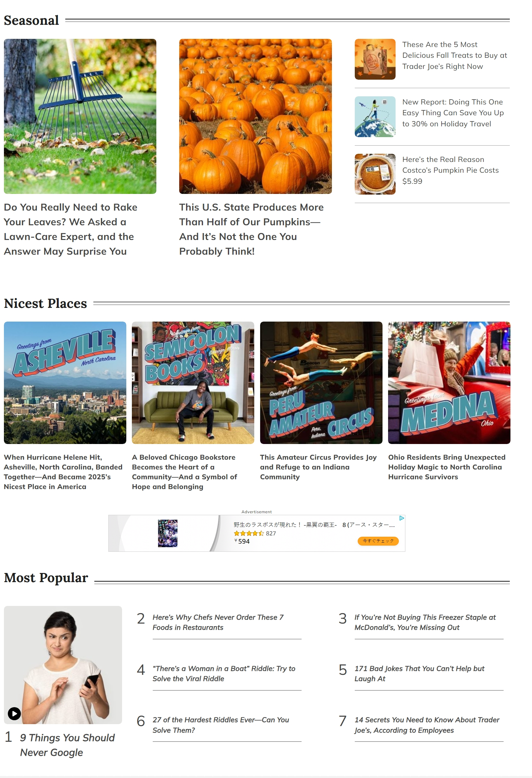Open 'Here's Why Chefs Never Order These 7 Foods'
This screenshot has width=532, height=778.
(x=218, y=622)
